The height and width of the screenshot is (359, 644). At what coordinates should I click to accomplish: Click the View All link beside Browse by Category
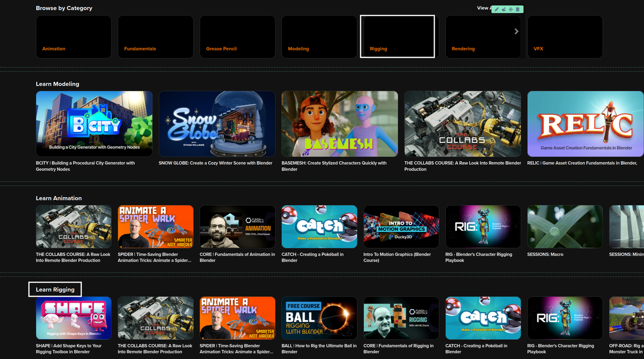click(x=484, y=8)
